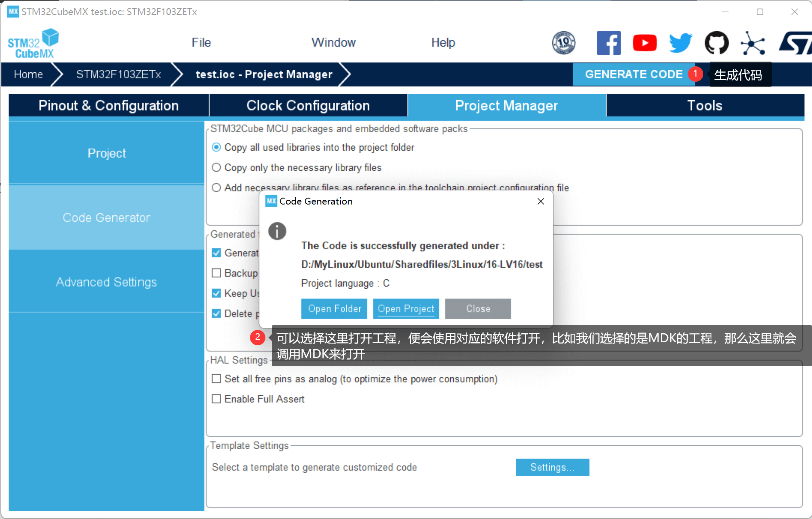Switch to the Clock Configuration tab

(308, 106)
